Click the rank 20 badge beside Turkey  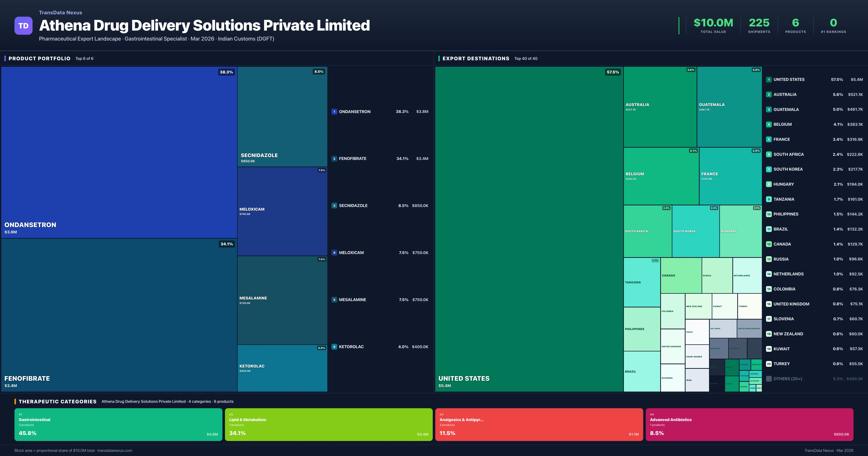point(769,364)
